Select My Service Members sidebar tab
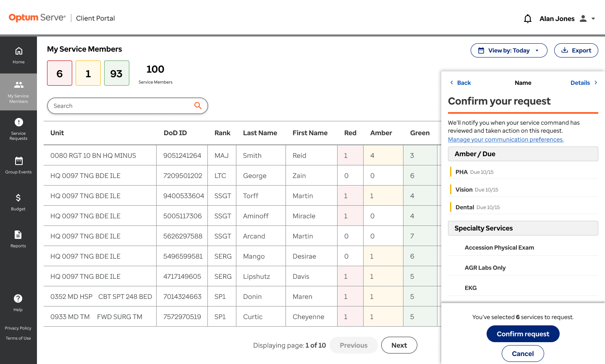This screenshot has height=364, width=605. [18, 92]
